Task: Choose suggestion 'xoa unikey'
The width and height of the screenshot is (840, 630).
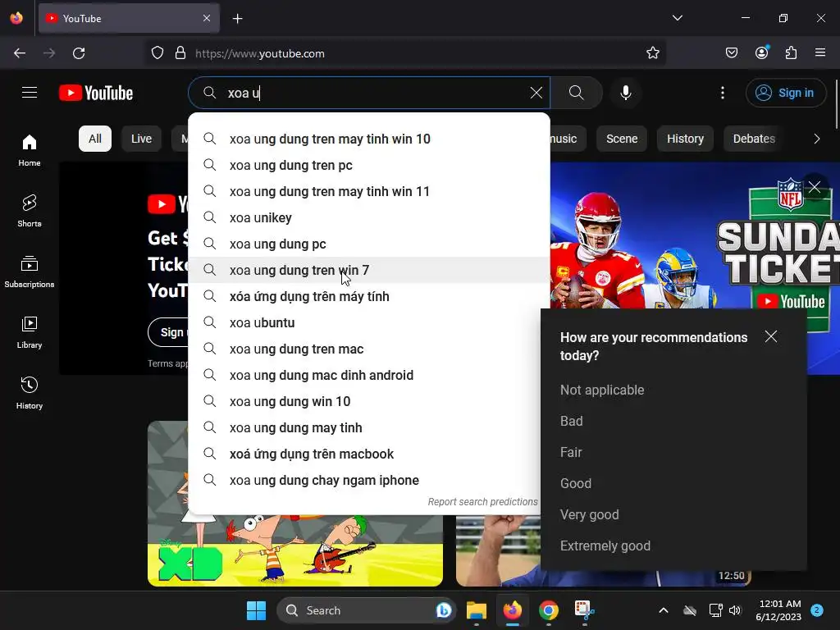Action: (x=369, y=217)
